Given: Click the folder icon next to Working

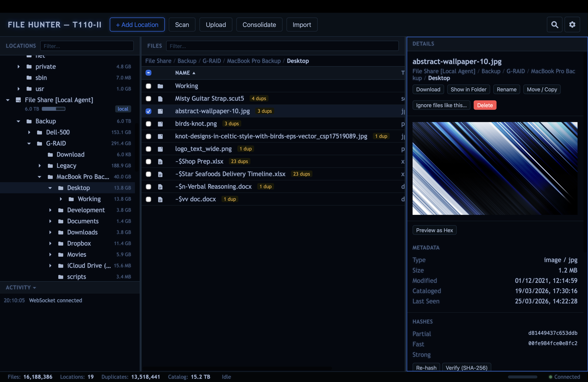Looking at the screenshot, I should (161, 86).
